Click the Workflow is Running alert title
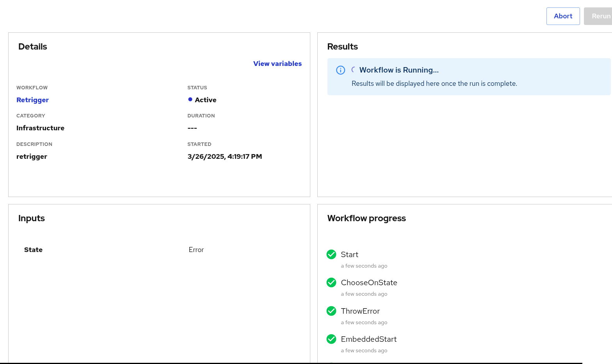Image resolution: width=612 pixels, height=364 pixels. [399, 70]
